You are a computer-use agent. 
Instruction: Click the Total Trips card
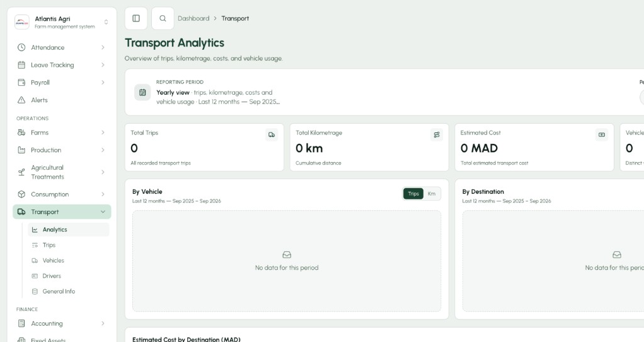click(204, 147)
